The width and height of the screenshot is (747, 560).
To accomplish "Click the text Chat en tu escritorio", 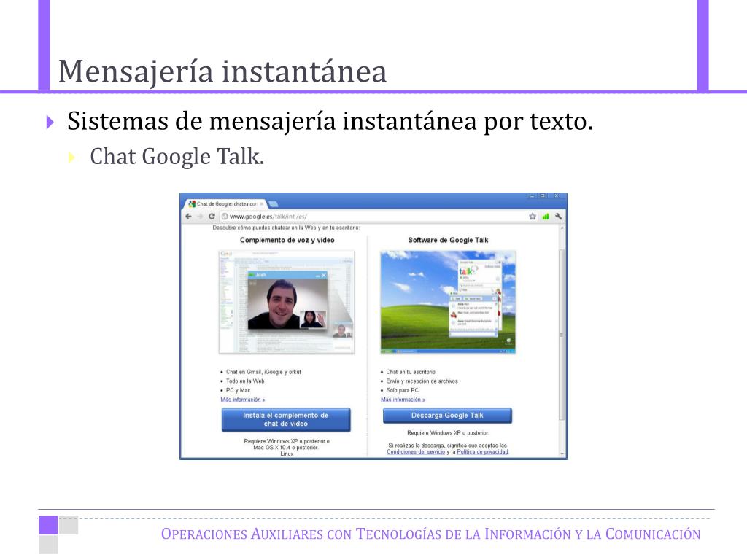I will pos(411,372).
